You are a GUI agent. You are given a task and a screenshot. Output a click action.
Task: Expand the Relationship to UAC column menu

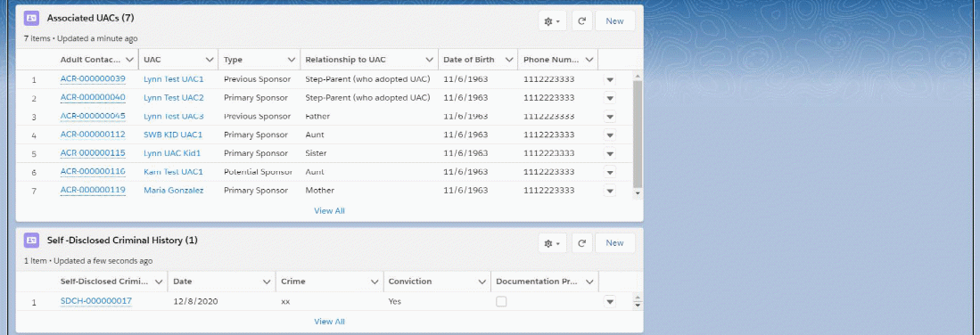point(429,60)
